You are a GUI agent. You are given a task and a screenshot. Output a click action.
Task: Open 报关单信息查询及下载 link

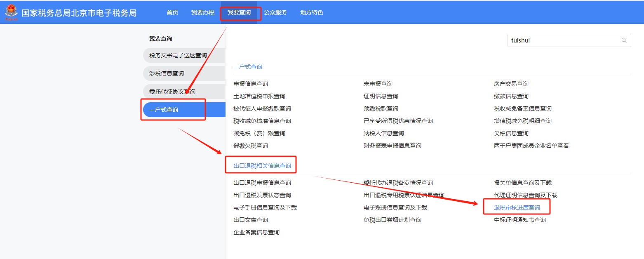coord(522,183)
